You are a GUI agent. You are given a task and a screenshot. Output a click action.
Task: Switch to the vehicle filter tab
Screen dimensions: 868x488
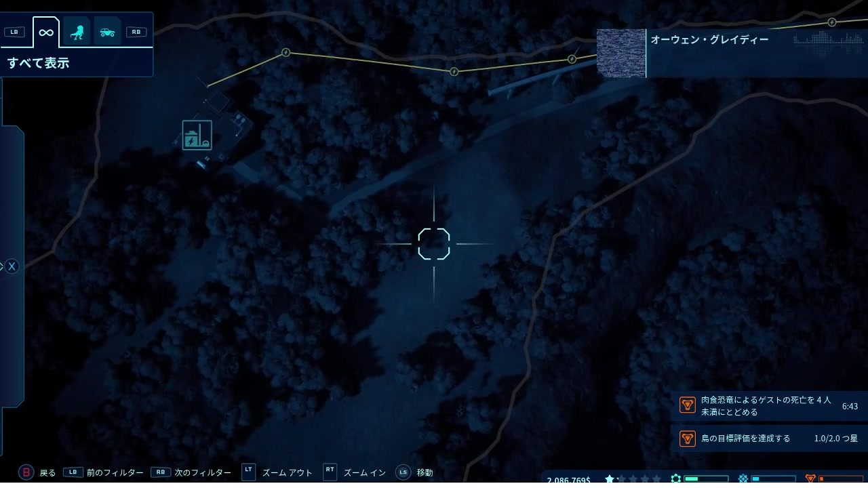107,31
